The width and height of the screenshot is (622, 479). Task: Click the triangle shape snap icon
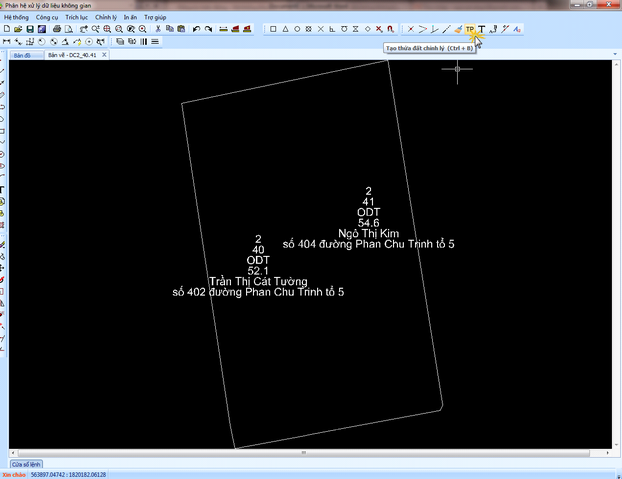(285, 29)
